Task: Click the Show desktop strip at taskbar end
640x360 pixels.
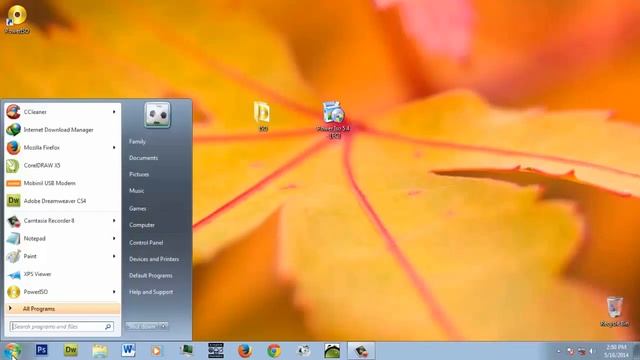Action: (637, 351)
